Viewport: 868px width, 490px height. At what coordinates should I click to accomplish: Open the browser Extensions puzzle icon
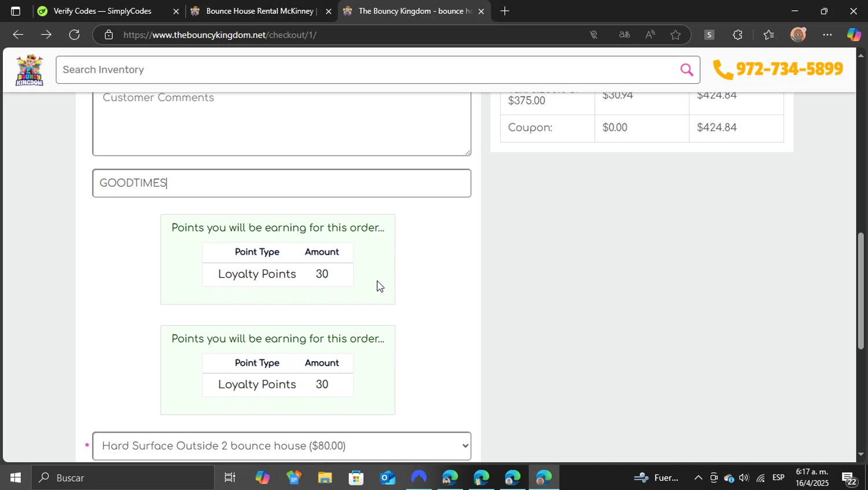coord(737,35)
